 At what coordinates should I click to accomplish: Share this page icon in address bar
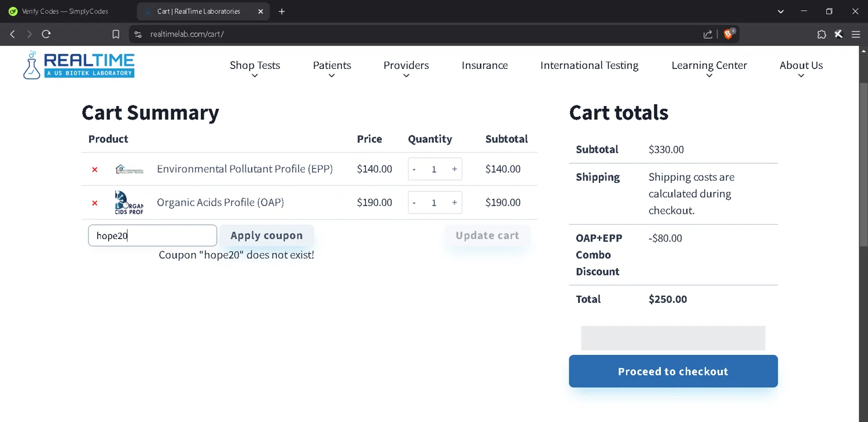click(x=708, y=34)
